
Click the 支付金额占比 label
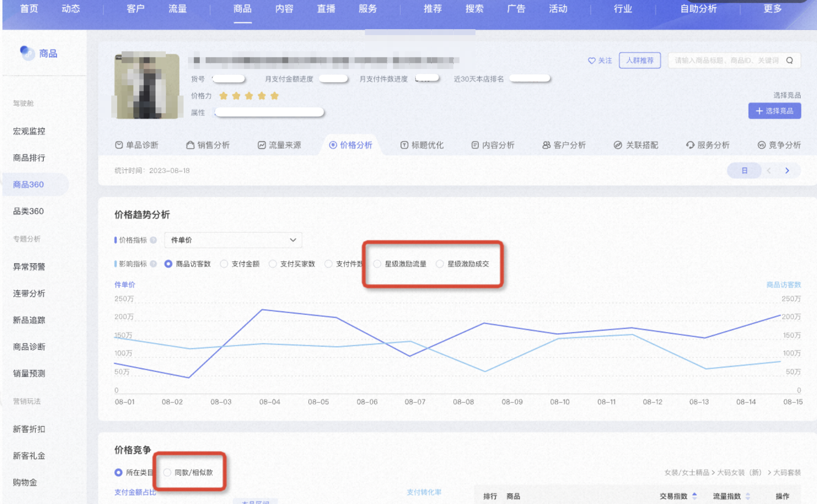[x=135, y=492]
